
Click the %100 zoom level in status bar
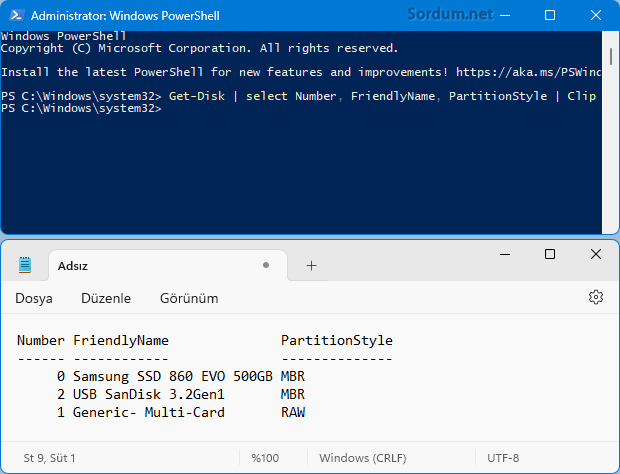265,458
